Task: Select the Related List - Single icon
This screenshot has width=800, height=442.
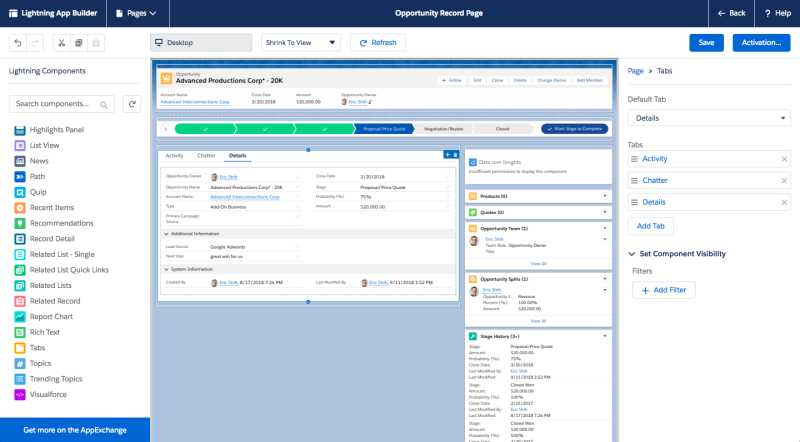Action: [x=20, y=255]
